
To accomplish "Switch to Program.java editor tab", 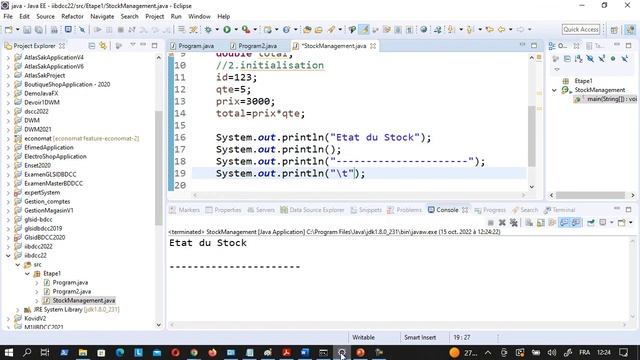I will (196, 46).
